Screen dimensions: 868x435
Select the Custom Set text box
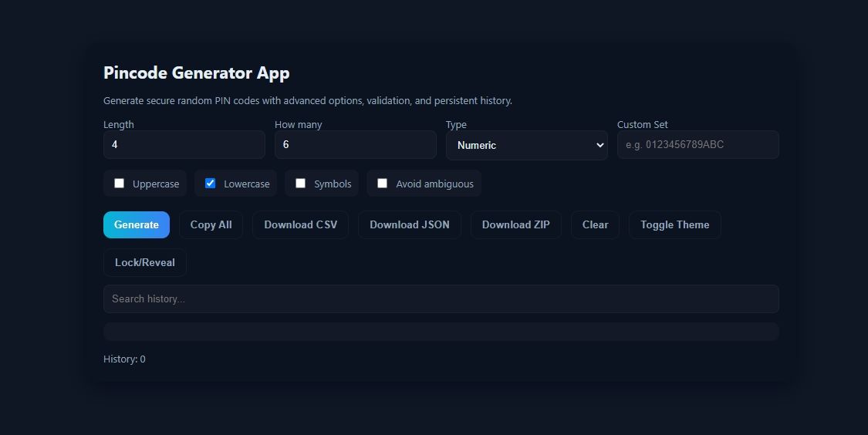click(697, 145)
